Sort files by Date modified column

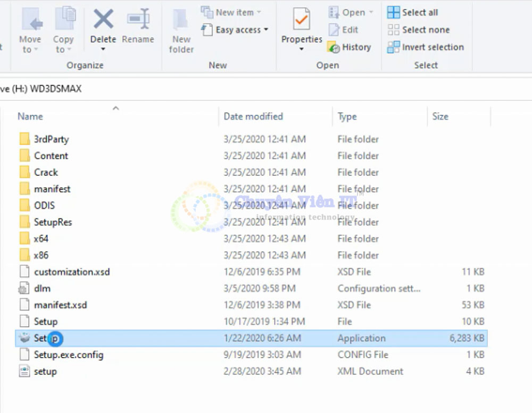coord(253,116)
